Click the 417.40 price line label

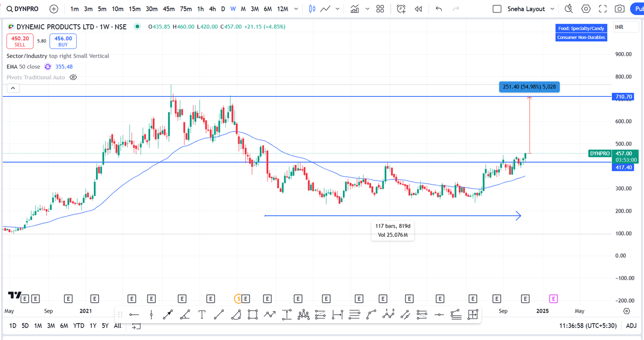point(623,168)
